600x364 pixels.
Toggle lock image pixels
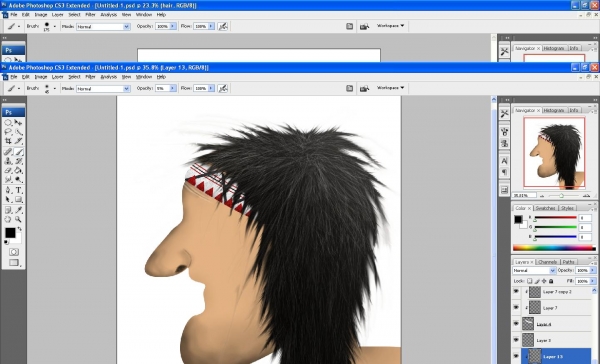pos(537,281)
